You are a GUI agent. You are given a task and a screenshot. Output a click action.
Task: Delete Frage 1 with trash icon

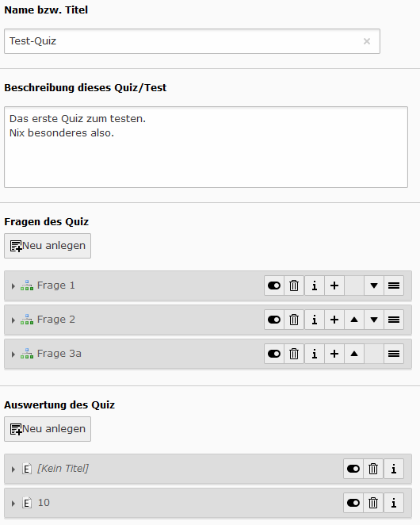pos(294,285)
